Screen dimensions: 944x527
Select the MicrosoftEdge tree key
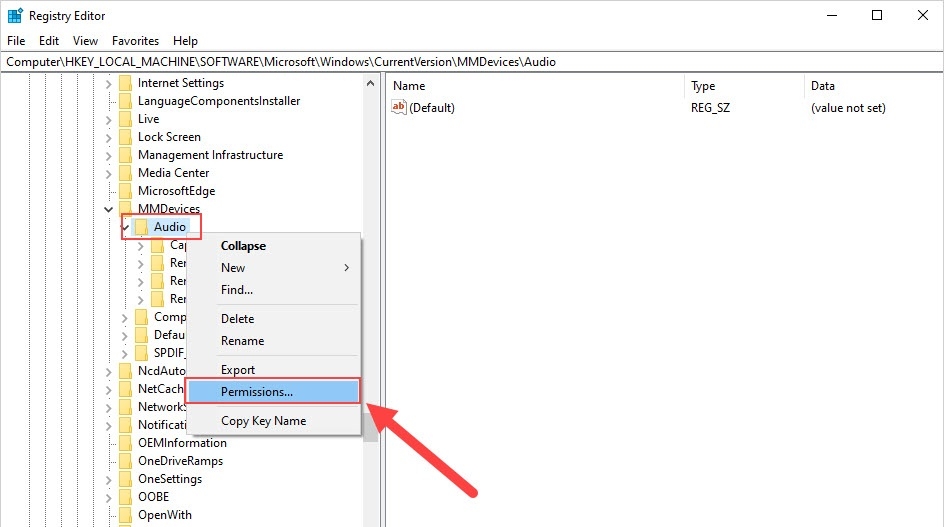click(176, 192)
